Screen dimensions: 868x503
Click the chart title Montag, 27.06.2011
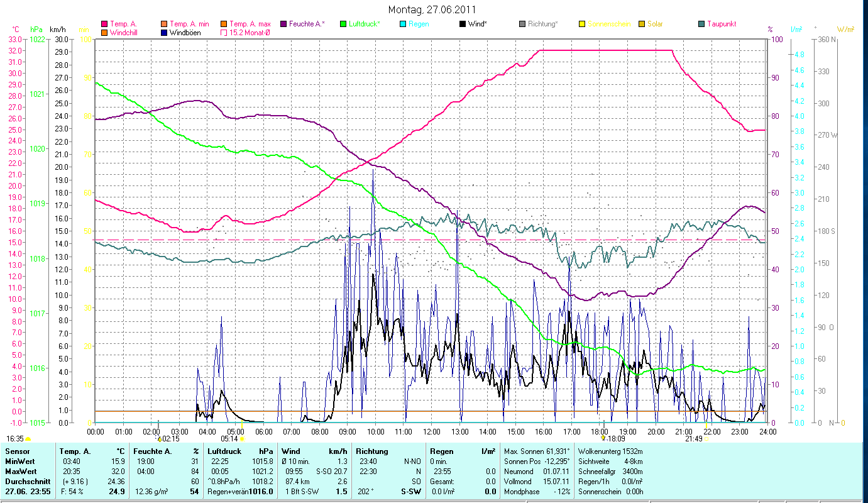tap(432, 9)
